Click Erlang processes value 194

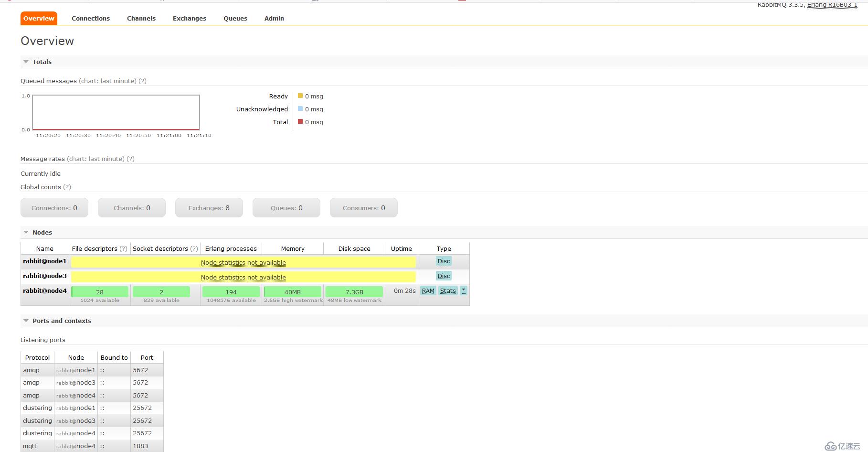point(231,291)
